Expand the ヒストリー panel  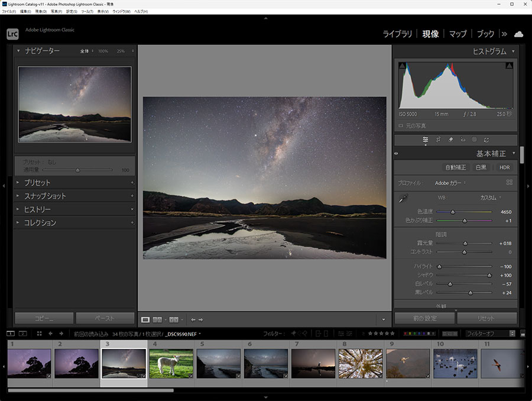click(x=37, y=209)
